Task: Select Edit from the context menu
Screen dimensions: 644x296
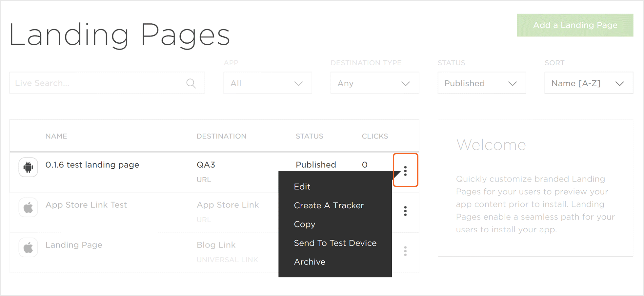Action: tap(302, 187)
